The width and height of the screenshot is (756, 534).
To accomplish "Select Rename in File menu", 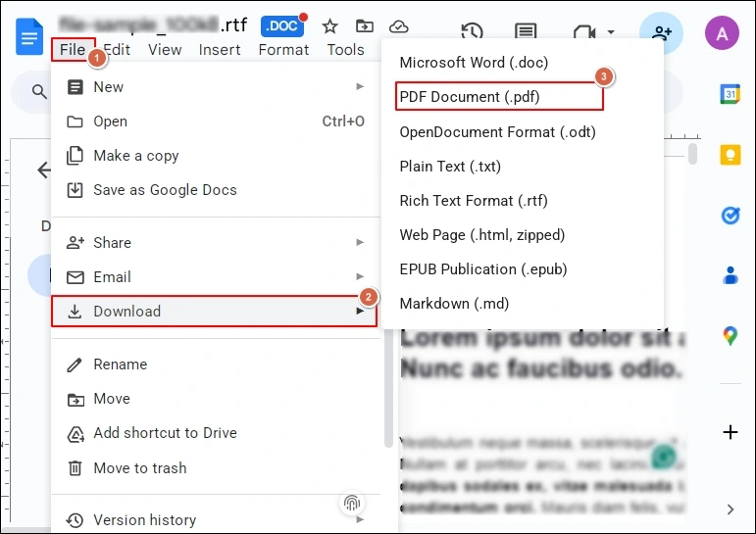I will point(215,364).
